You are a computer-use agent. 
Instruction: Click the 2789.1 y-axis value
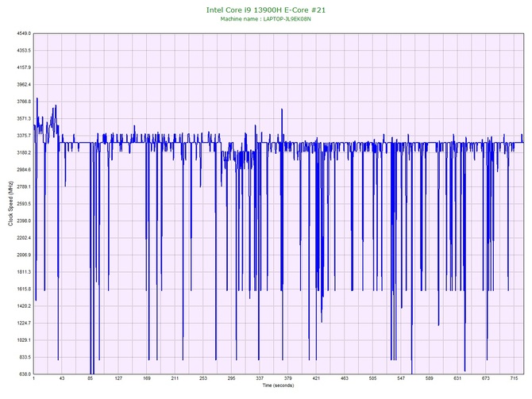tap(24, 186)
